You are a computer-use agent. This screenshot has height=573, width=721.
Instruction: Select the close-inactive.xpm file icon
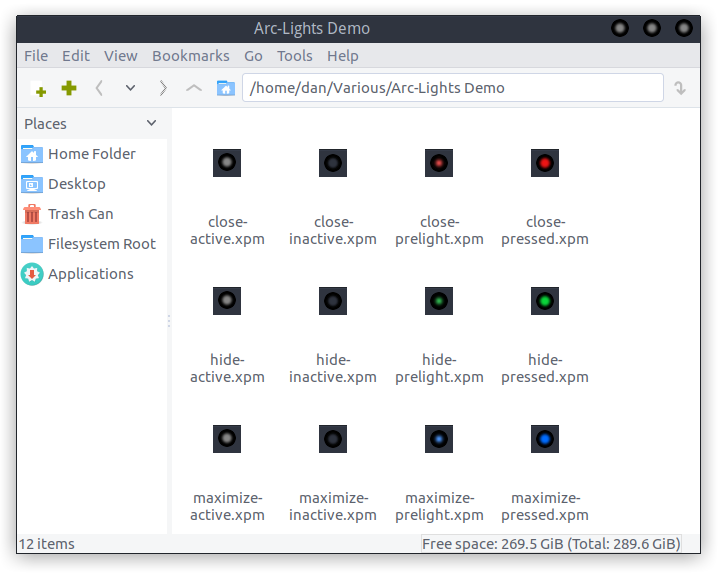(x=333, y=163)
